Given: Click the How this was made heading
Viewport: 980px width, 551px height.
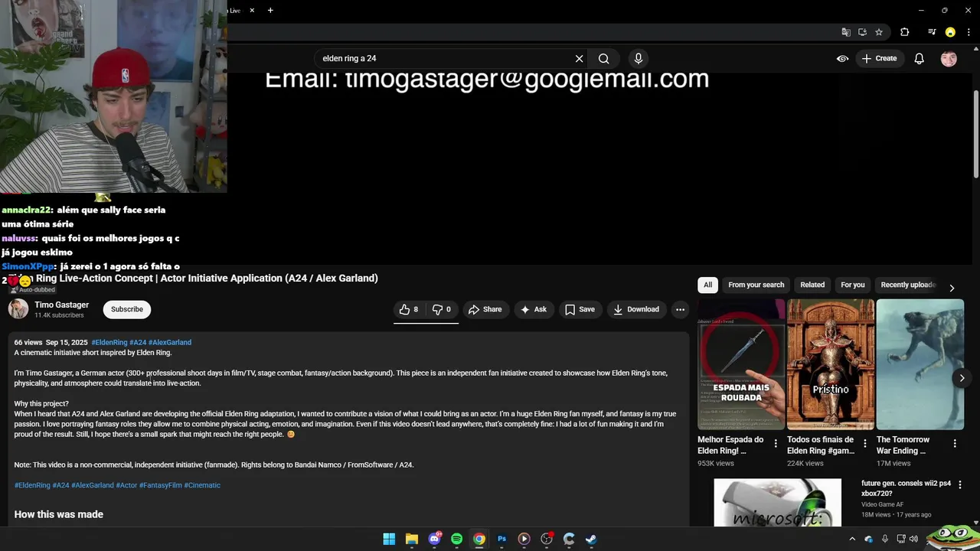Looking at the screenshot, I should pyautogui.click(x=59, y=514).
